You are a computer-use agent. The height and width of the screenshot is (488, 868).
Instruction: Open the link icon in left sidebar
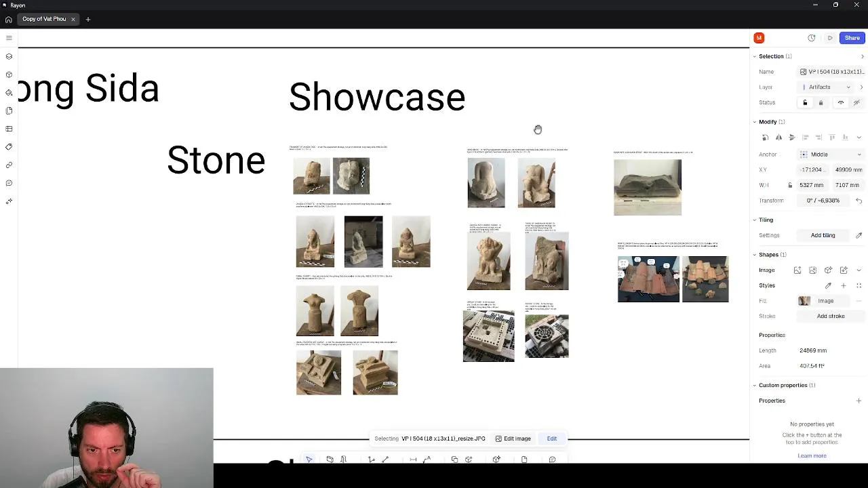[9, 165]
